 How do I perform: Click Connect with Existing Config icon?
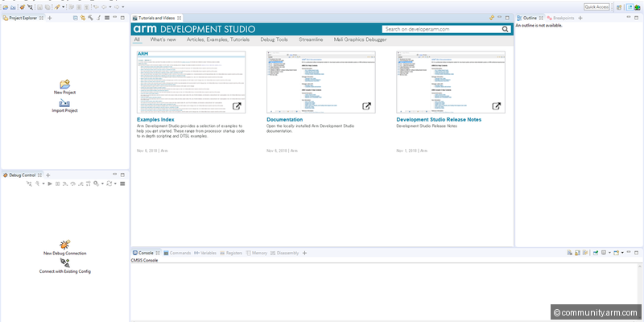click(x=65, y=263)
